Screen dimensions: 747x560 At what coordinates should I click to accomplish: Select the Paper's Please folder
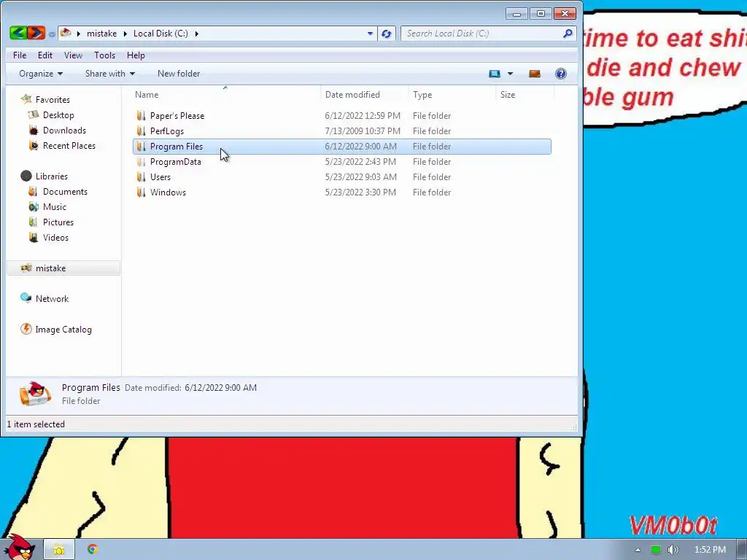[177, 116]
